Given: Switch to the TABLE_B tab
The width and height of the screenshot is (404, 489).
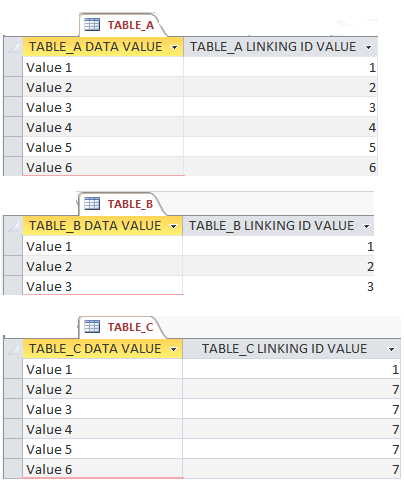Looking at the screenshot, I should (x=122, y=204).
